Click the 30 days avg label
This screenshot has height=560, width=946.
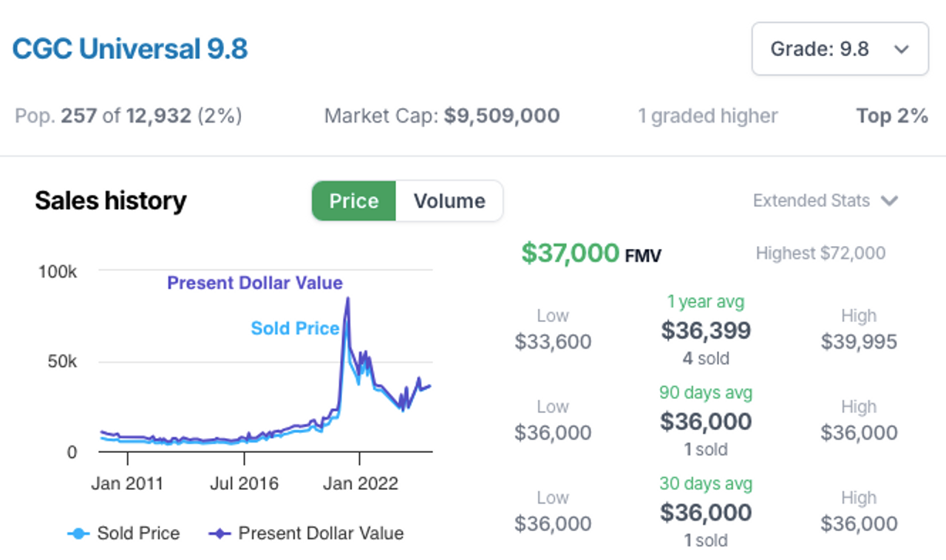click(706, 483)
